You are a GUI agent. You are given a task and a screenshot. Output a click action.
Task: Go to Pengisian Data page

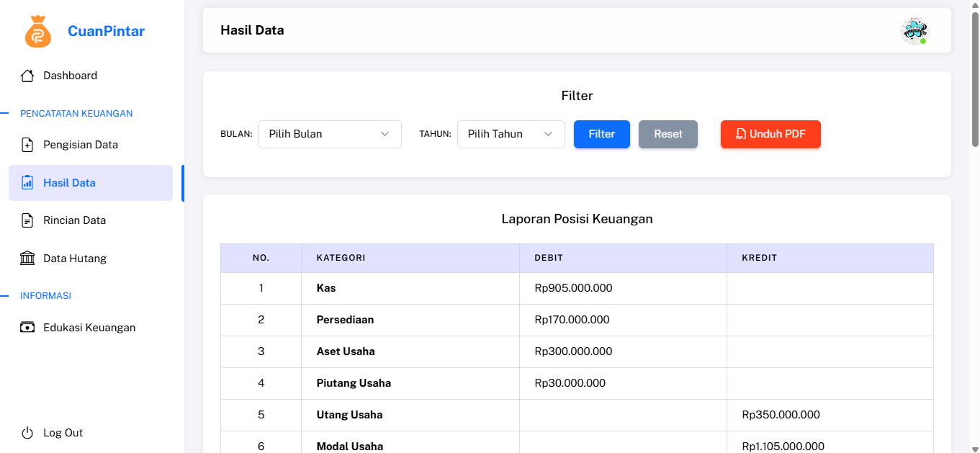pos(80,145)
